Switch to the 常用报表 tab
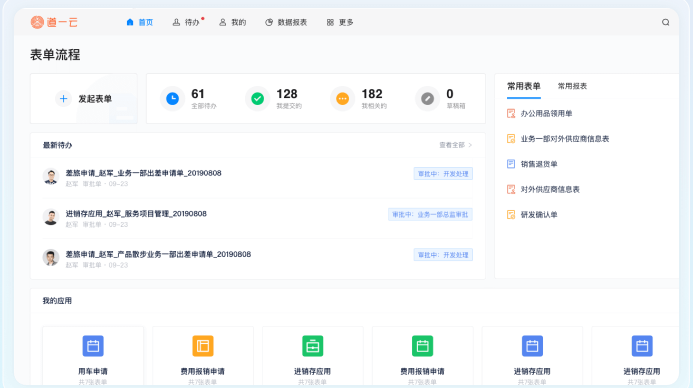The width and height of the screenshot is (693, 388). (x=572, y=86)
